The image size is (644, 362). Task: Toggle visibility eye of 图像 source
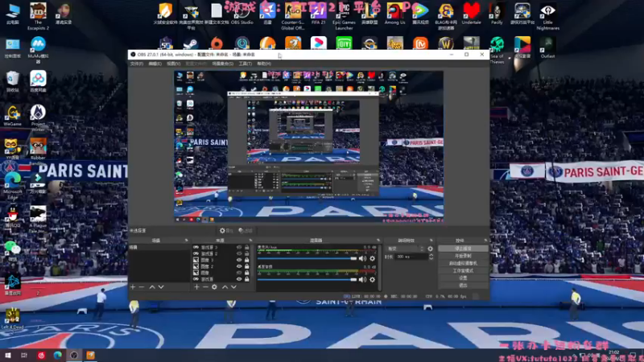click(239, 273)
